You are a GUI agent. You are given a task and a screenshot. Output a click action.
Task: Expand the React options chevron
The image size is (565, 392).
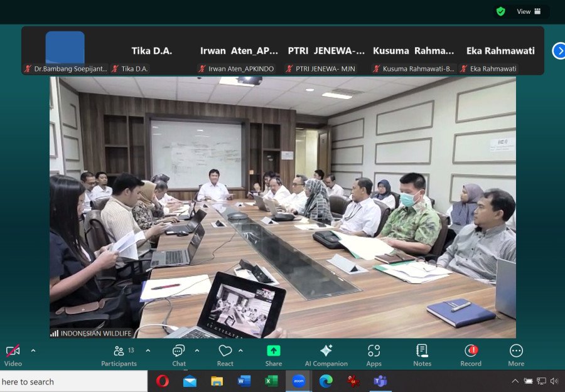click(x=240, y=351)
